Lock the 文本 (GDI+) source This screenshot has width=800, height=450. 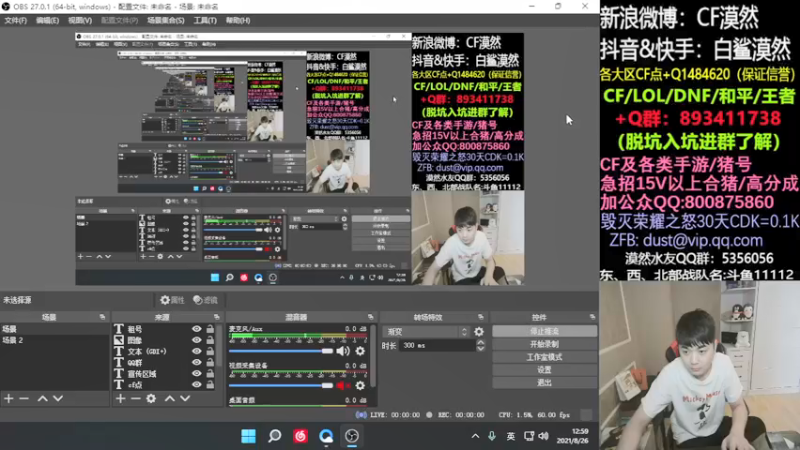pyautogui.click(x=210, y=352)
